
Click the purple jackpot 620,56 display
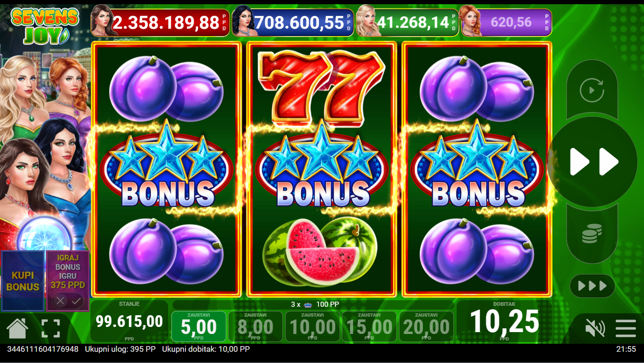coord(505,22)
